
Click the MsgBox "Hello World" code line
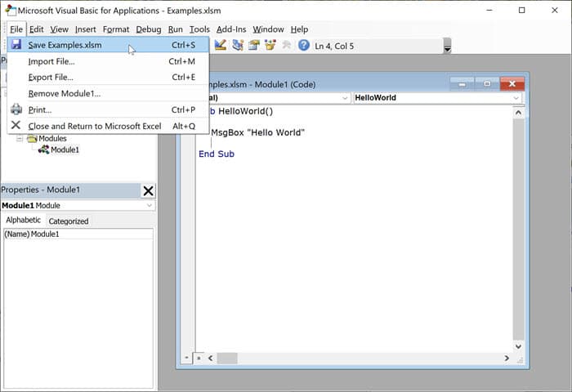257,132
